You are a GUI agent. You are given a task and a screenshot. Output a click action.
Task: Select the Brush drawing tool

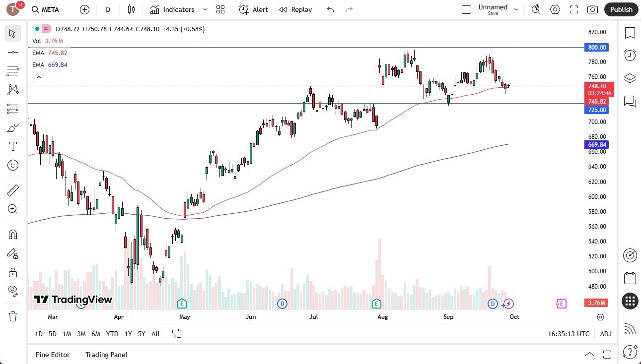pyautogui.click(x=12, y=127)
